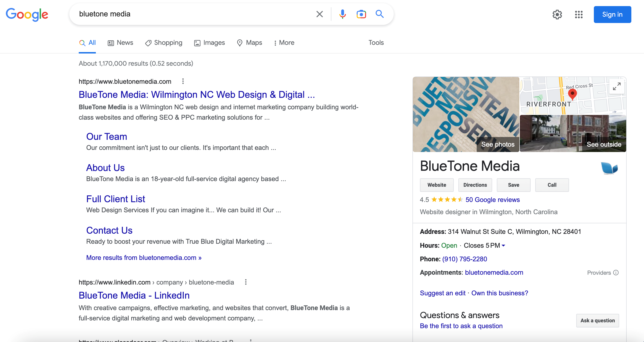
Task: Click Suggest an edit
Action: point(442,293)
